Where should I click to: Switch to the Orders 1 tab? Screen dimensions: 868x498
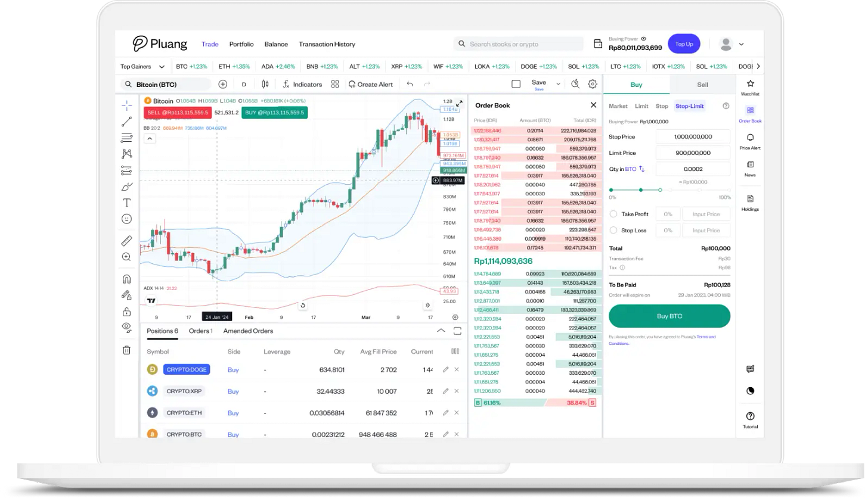[201, 331]
